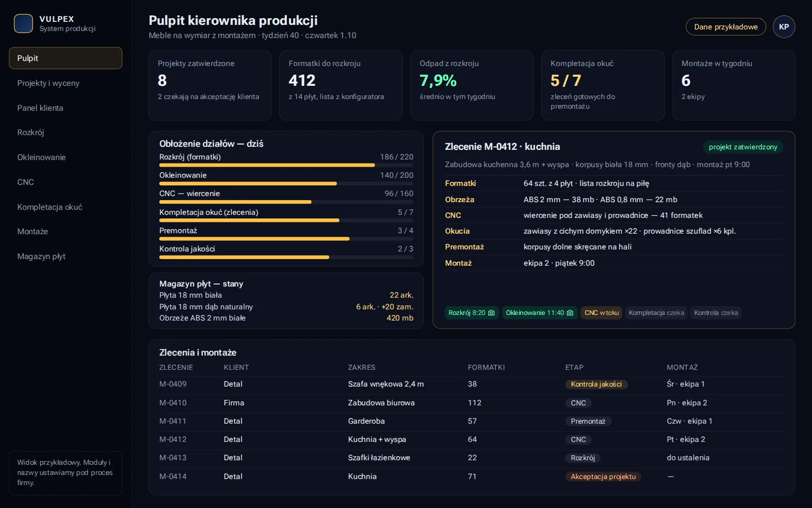Viewport: 812px width, 508px height.
Task: Click the CNC w toku status chip
Action: 601,313
